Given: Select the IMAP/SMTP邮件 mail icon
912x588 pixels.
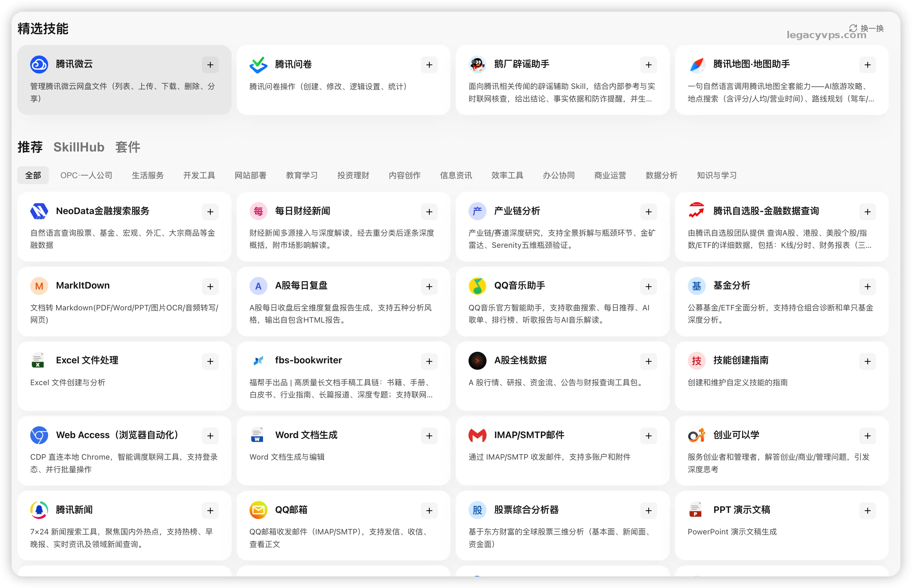Looking at the screenshot, I should [477, 435].
